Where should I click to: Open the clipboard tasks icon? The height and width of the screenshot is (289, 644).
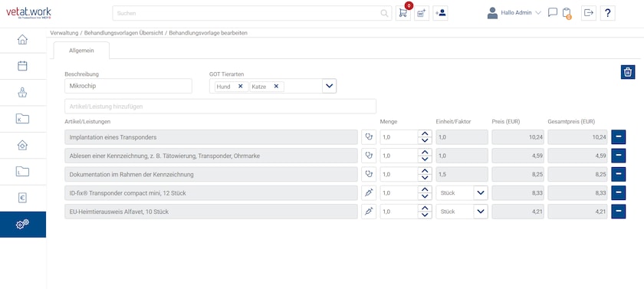[567, 13]
